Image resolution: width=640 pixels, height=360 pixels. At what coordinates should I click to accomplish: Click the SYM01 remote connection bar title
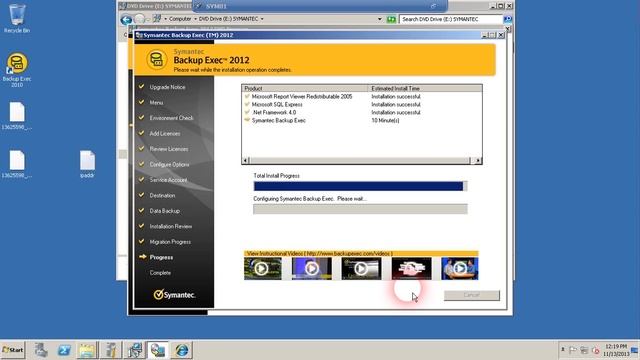coord(216,6)
